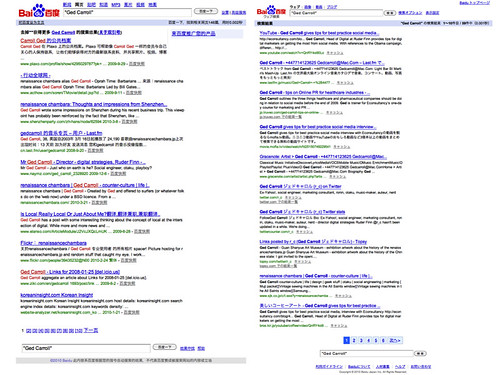This screenshot has width=500, height=375.
Task: Click 'Ged Carroll' link in left page's top notice
Action: [x=63, y=33]
